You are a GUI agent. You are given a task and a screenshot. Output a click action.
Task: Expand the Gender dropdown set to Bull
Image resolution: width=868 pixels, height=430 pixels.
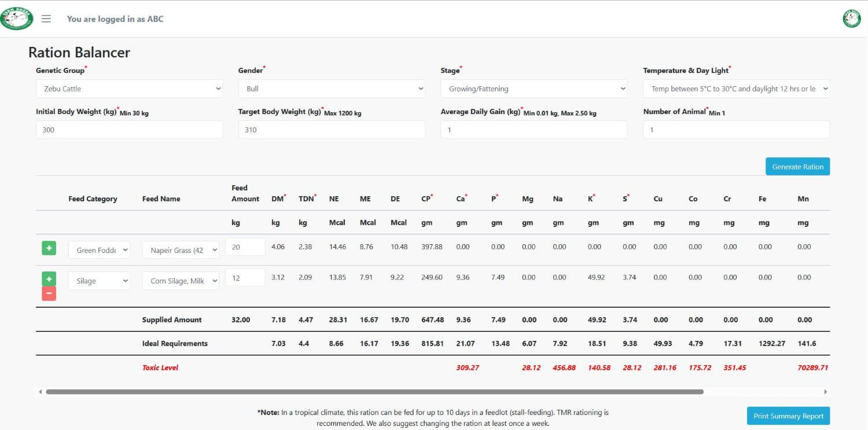point(331,89)
